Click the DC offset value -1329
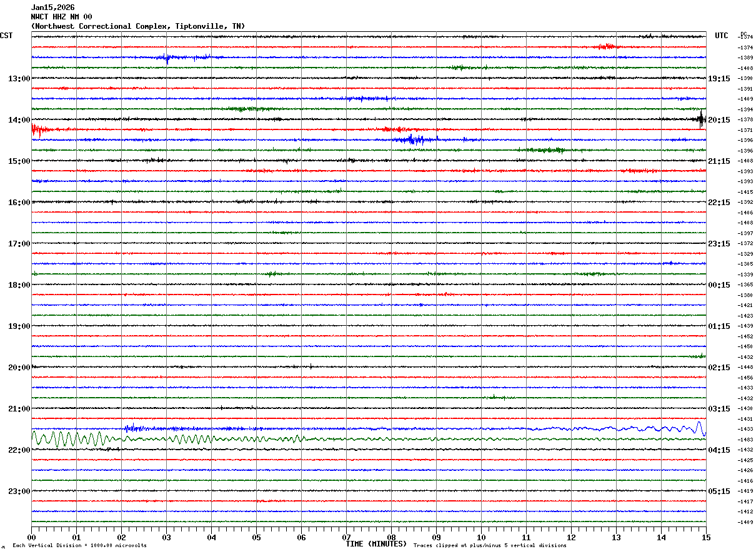756x554 pixels. pos(745,254)
